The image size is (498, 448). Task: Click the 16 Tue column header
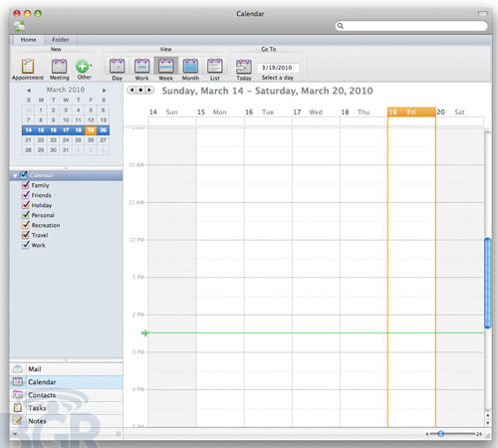268,112
